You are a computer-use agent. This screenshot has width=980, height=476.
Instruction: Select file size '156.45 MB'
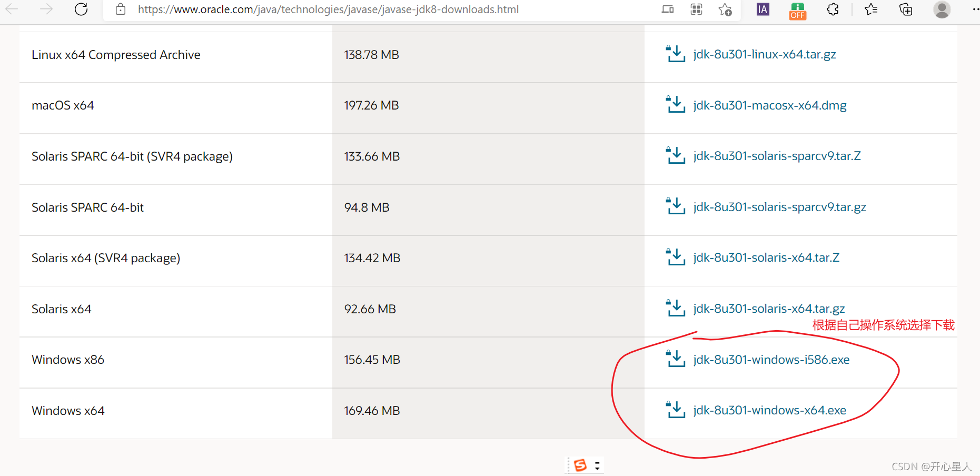[x=372, y=360]
